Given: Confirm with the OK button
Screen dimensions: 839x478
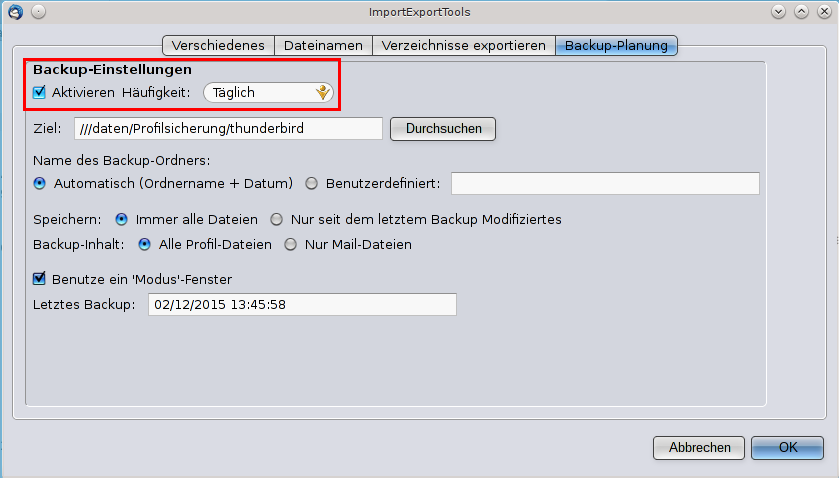Looking at the screenshot, I should click(788, 447).
